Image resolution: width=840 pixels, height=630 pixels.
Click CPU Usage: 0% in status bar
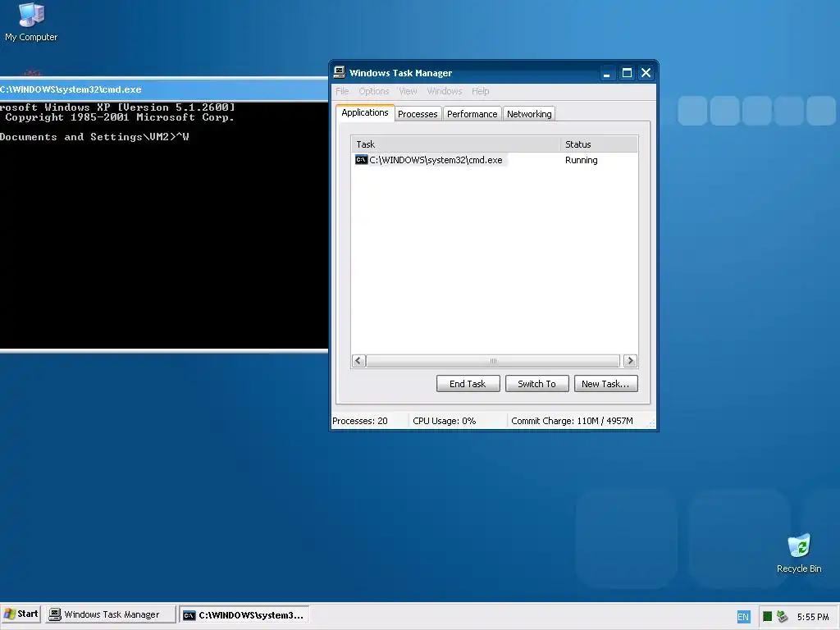[x=444, y=421]
